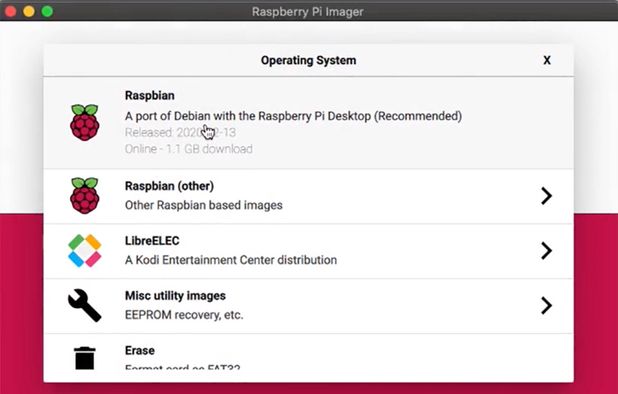Image resolution: width=618 pixels, height=394 pixels.
Task: Click 'Other Raspbian based images' description
Action: [204, 205]
